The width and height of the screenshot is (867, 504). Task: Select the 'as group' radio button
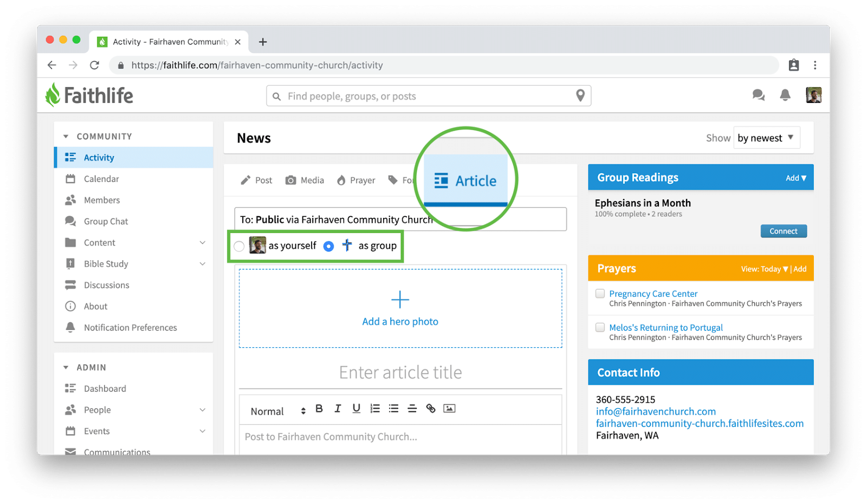click(328, 246)
